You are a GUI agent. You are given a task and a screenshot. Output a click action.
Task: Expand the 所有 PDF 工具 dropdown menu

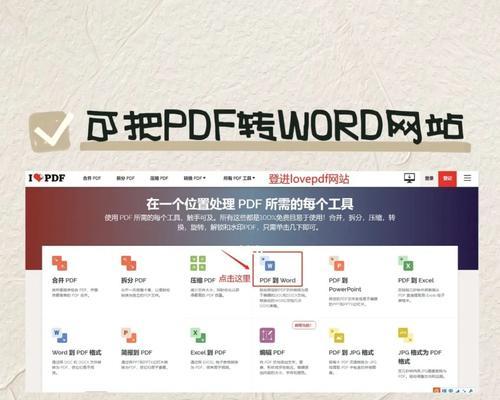coord(239,178)
